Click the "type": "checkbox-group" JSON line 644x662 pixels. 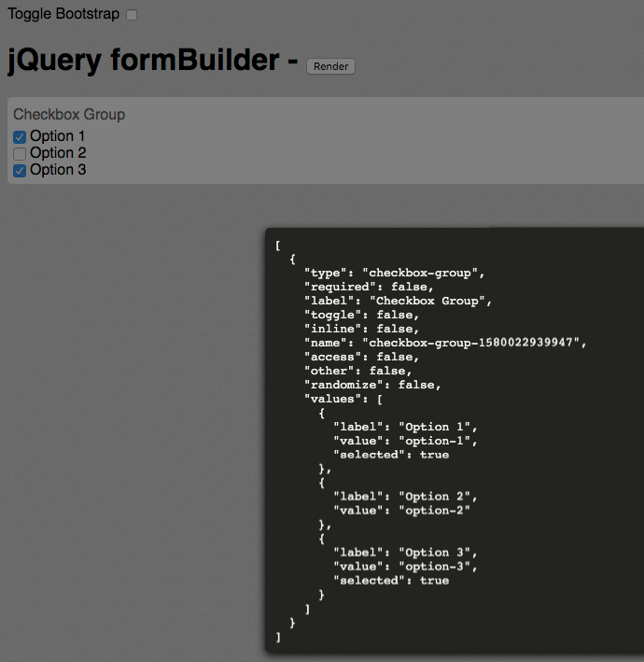point(395,273)
